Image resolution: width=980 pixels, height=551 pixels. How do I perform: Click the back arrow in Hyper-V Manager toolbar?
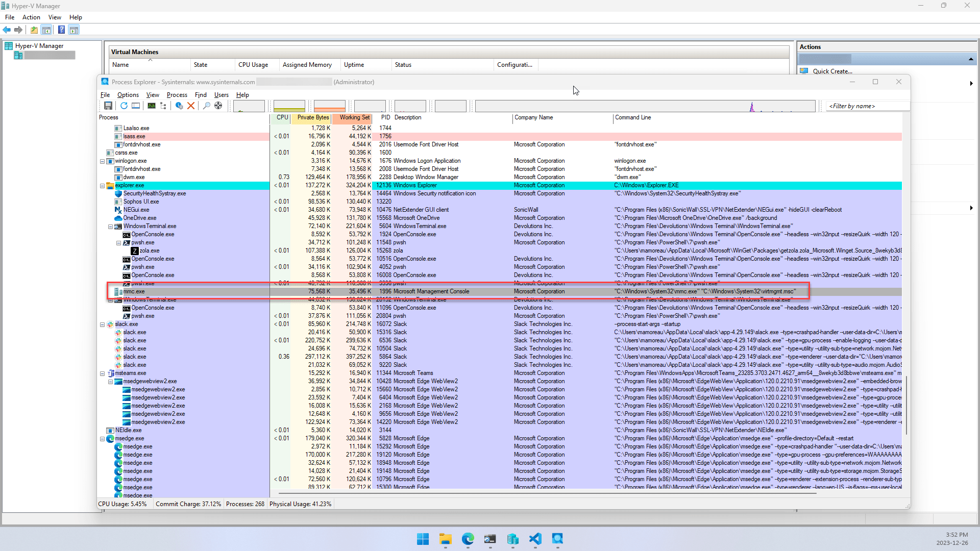[x=7, y=30]
